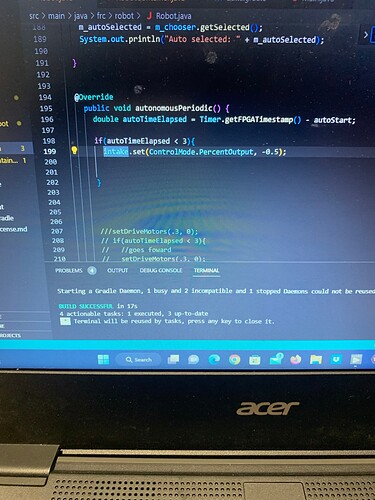Open Firefox from the taskbar

[295, 359]
